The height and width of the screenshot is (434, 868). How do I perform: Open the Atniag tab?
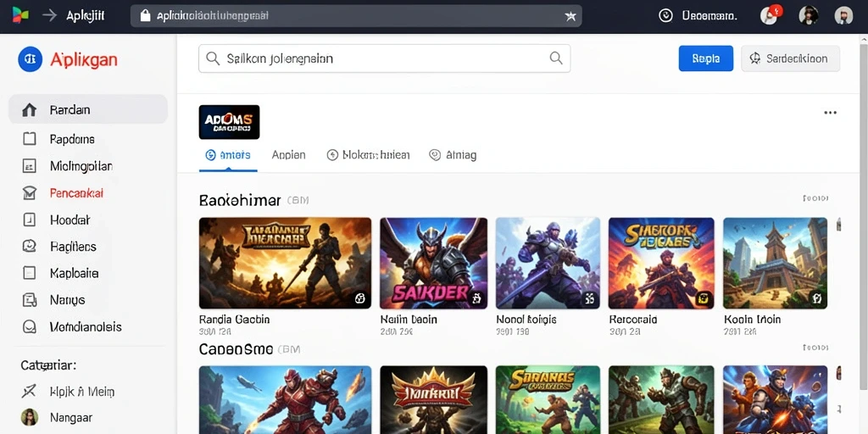point(453,155)
